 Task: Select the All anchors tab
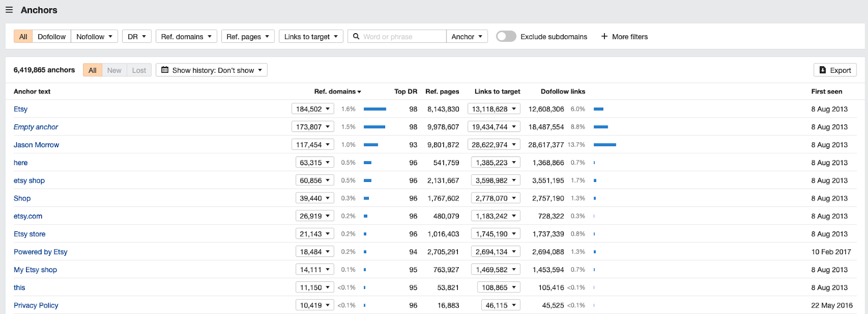pyautogui.click(x=93, y=70)
